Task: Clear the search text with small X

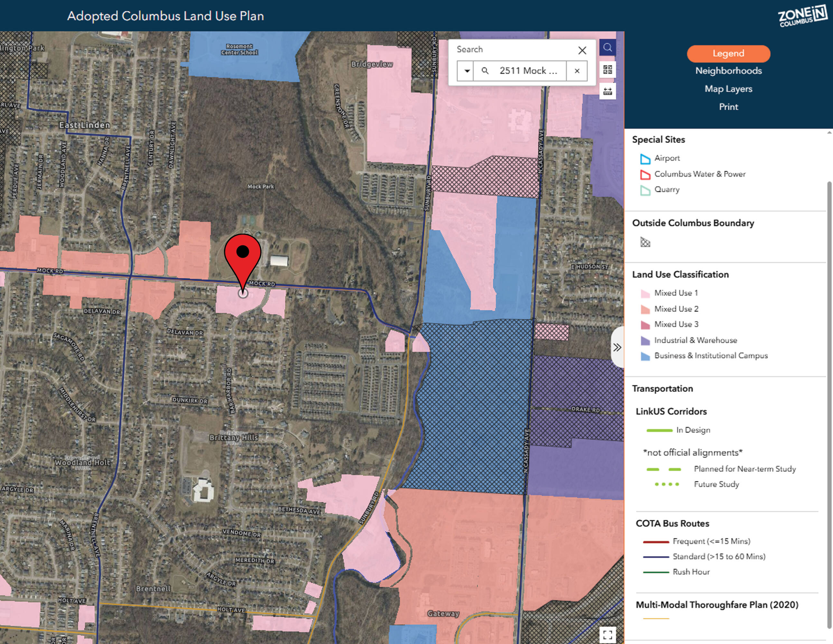Action: pos(577,71)
